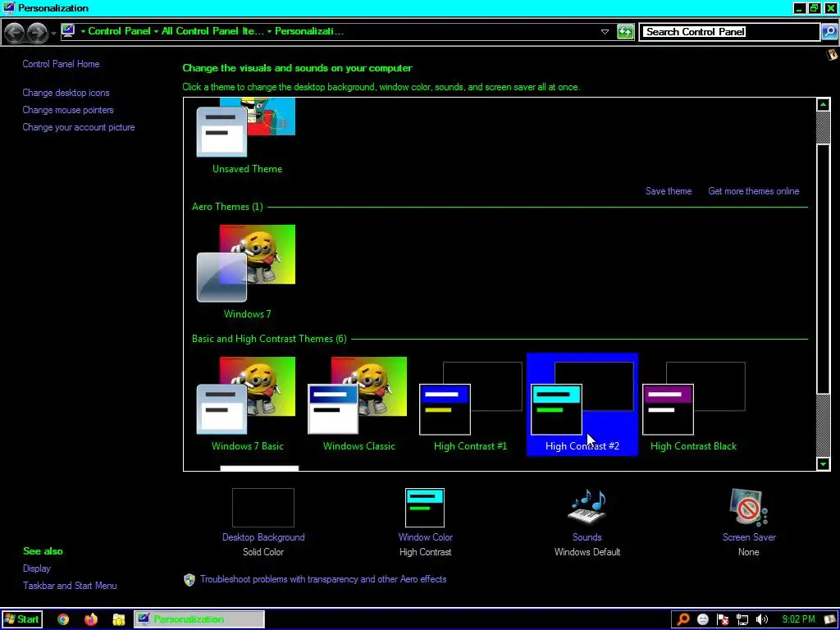This screenshot has width=840, height=630.
Task: Click the book icon in the taskbar corner
Action: point(830,620)
